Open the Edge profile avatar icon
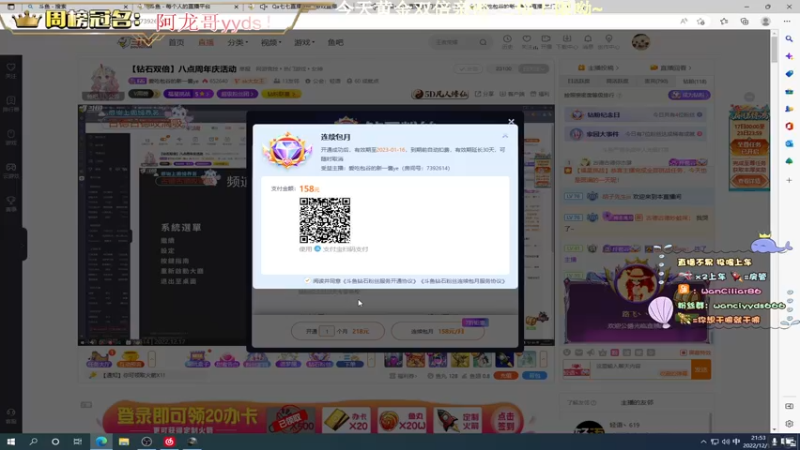The height and width of the screenshot is (450, 800). click(765, 21)
